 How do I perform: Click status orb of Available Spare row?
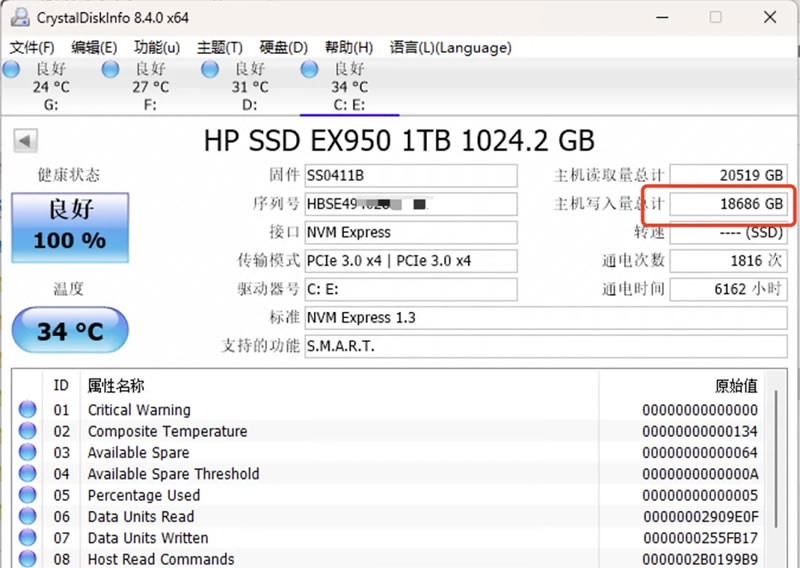pyautogui.click(x=28, y=452)
